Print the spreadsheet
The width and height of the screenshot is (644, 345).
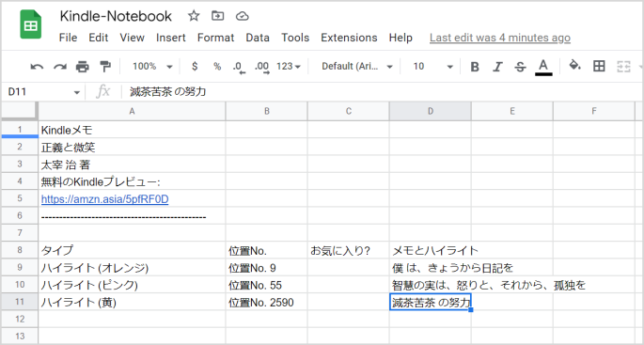click(83, 66)
